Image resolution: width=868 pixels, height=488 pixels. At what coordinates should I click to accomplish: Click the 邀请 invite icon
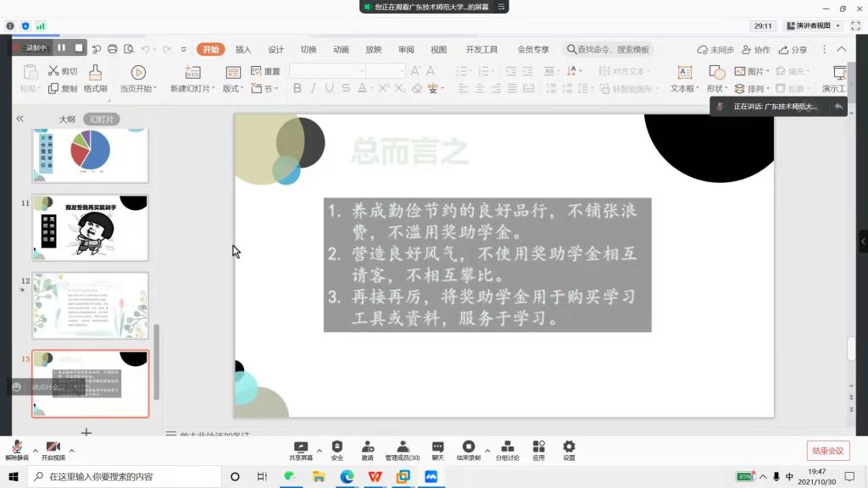pyautogui.click(x=367, y=446)
